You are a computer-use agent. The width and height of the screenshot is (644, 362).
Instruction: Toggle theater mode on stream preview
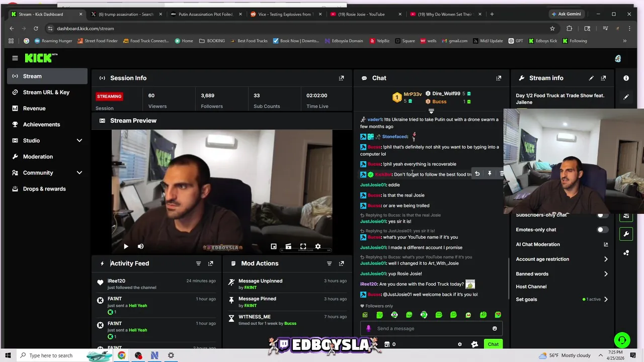point(288,246)
